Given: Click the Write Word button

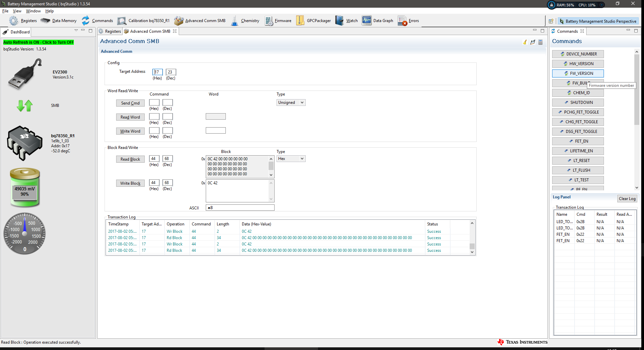Looking at the screenshot, I should pos(130,131).
